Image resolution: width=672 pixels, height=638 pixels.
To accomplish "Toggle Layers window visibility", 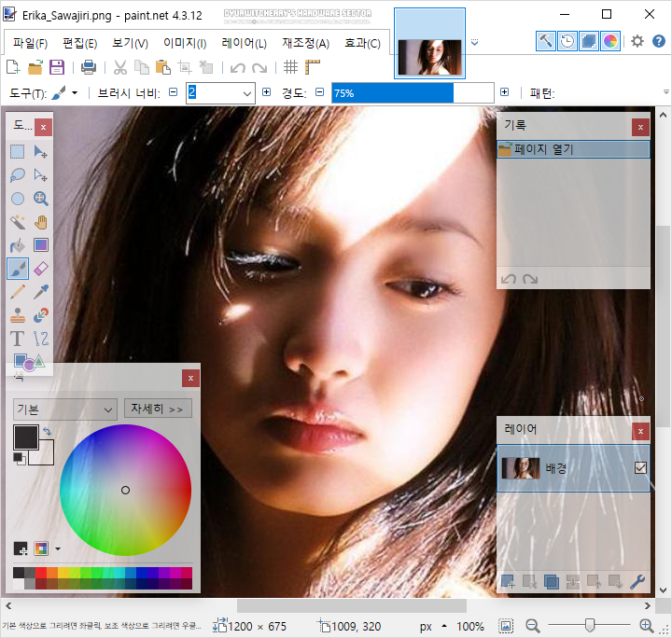I will click(589, 41).
